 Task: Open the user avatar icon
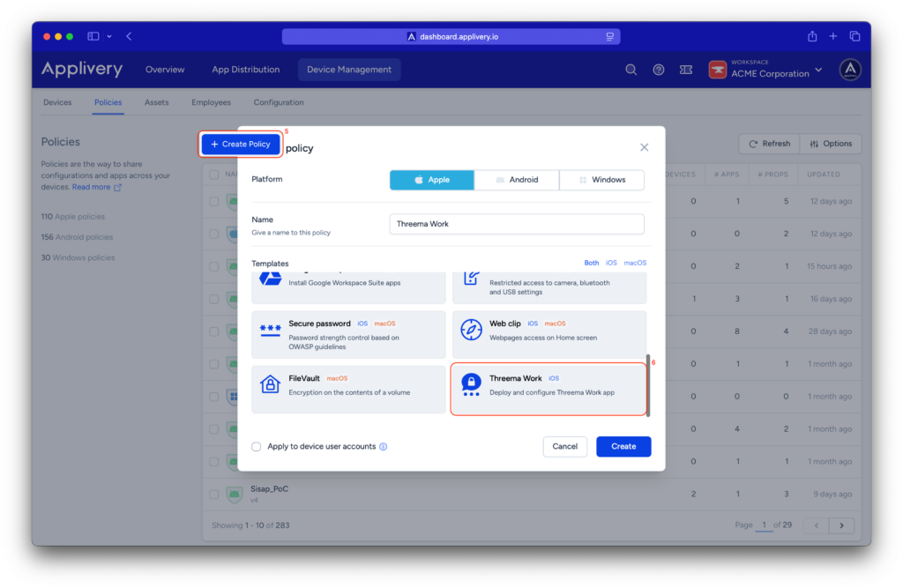pos(851,70)
